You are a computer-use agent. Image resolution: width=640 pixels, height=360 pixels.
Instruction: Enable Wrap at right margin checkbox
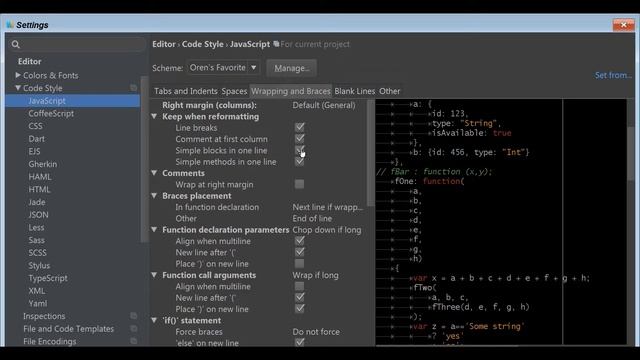(299, 184)
